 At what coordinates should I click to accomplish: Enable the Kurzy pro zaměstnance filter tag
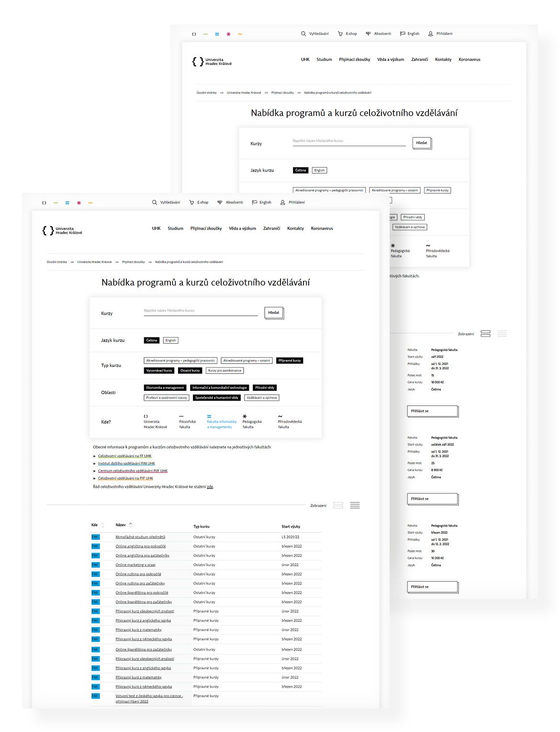[x=224, y=371]
